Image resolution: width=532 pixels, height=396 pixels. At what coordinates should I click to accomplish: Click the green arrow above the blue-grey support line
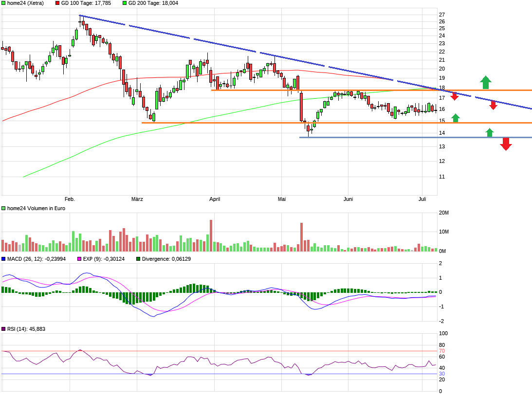click(490, 132)
